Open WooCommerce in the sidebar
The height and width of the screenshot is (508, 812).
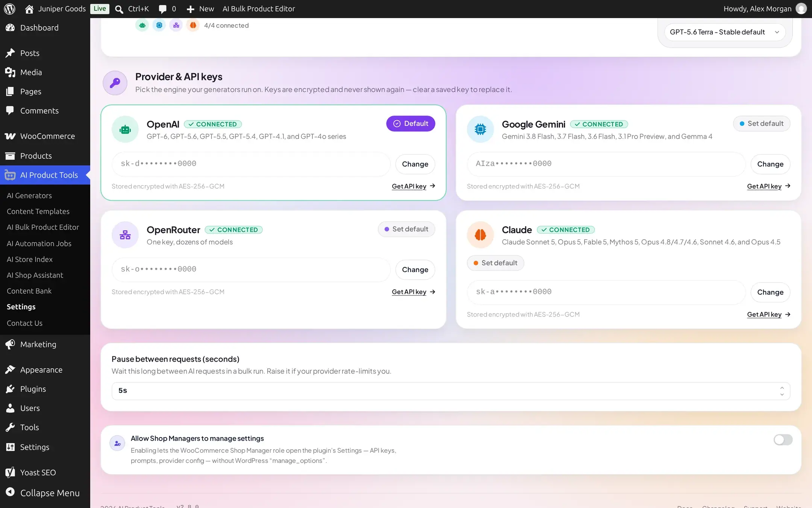[45, 136]
